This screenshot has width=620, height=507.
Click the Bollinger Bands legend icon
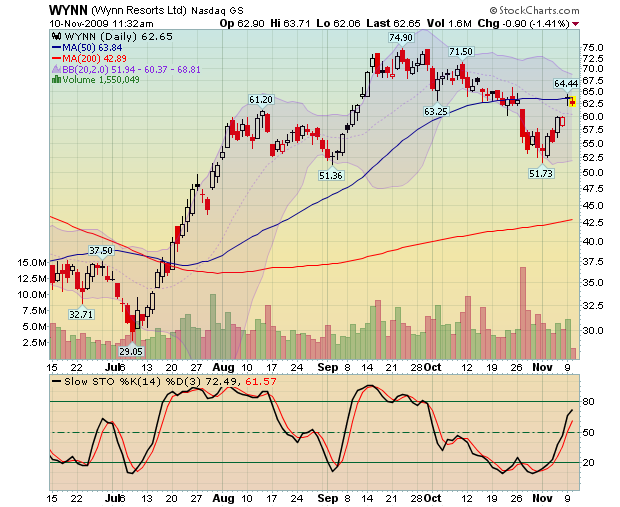pos(56,70)
